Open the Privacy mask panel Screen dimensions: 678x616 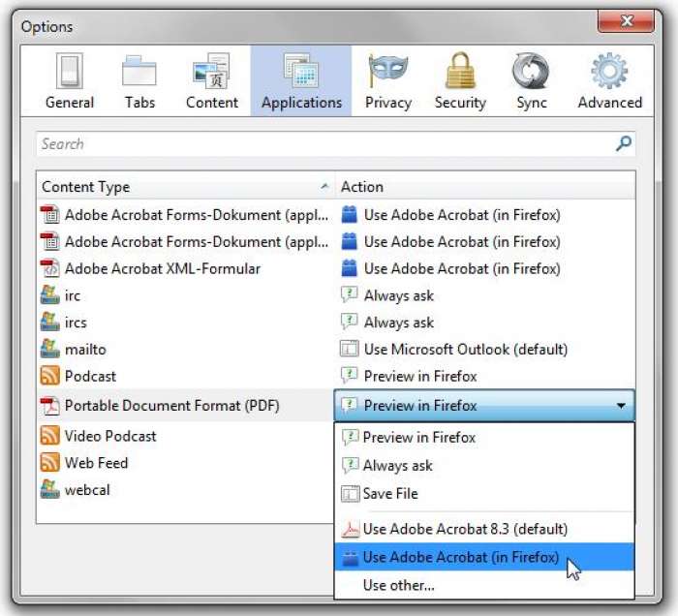(387, 81)
